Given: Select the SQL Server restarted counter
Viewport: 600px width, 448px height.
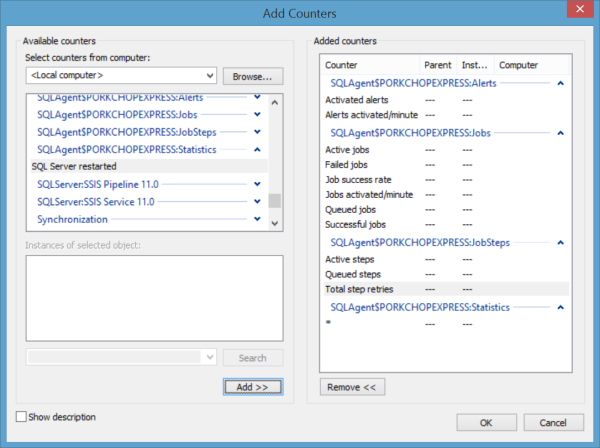Looking at the screenshot, I should [149, 166].
